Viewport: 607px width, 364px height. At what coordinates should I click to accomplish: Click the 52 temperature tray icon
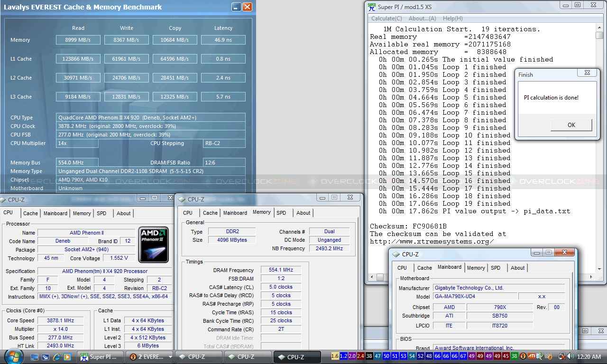[421, 356]
